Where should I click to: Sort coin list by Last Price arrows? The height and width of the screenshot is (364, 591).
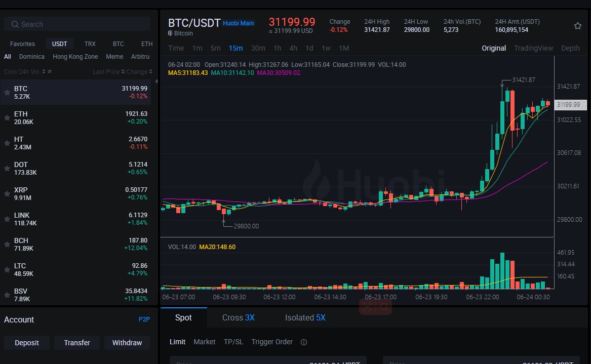pos(123,71)
